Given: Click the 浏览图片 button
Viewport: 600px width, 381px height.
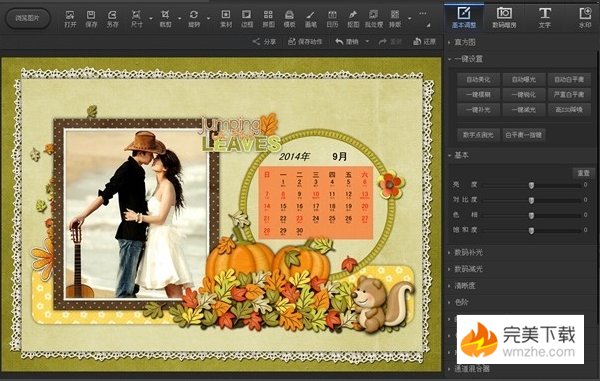Looking at the screenshot, I should click(28, 18).
